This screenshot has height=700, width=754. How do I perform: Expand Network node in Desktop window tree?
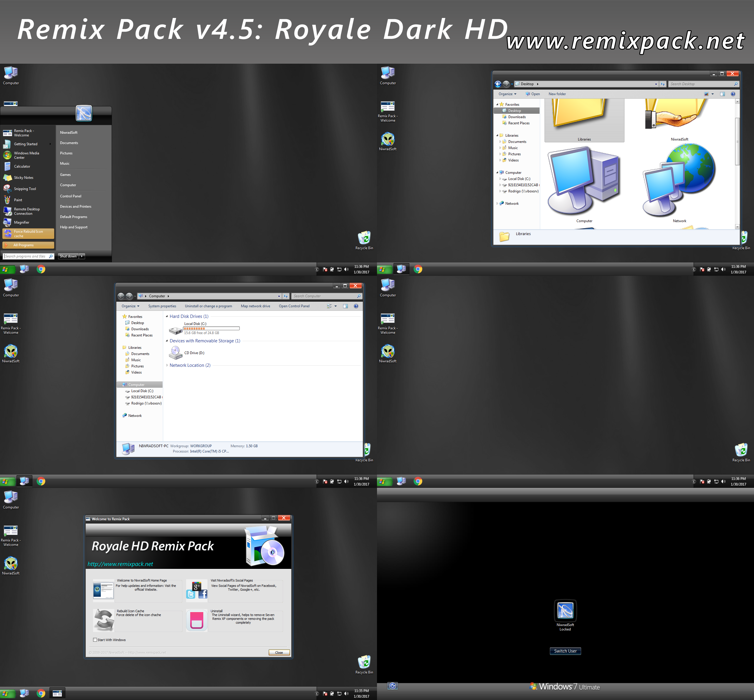497,203
